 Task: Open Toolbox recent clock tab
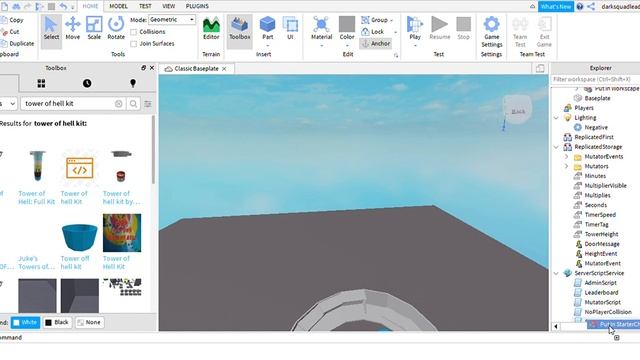click(87, 83)
